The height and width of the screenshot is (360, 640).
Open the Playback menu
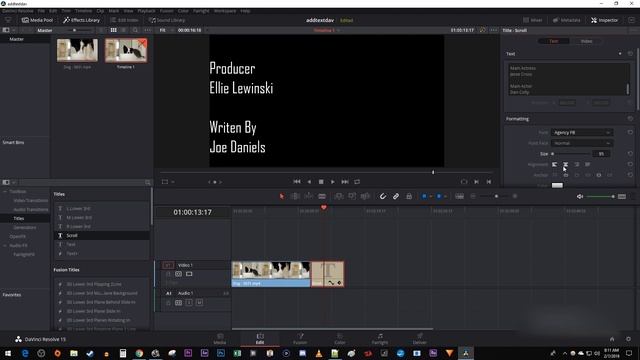(x=146, y=11)
